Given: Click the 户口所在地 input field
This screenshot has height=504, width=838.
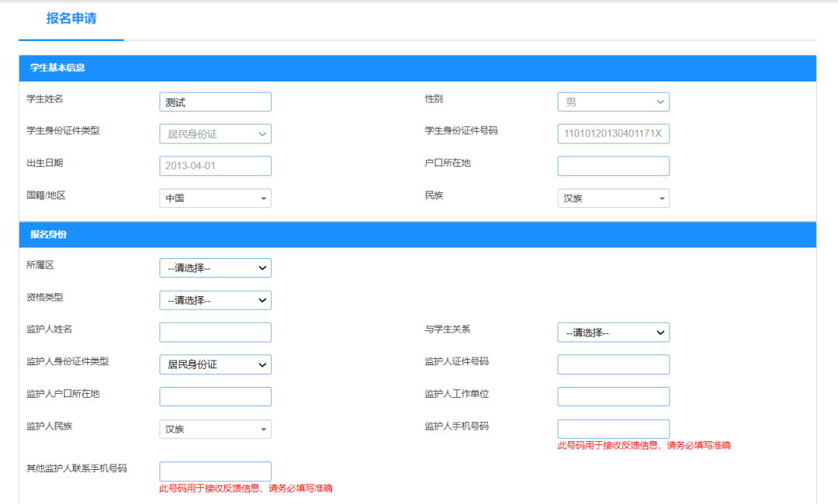Looking at the screenshot, I should (x=613, y=165).
